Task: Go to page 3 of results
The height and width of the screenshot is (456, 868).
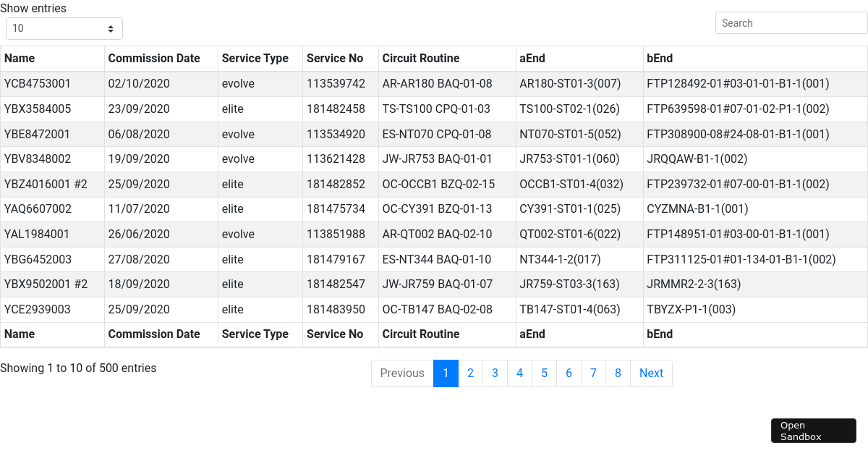Action: click(495, 373)
